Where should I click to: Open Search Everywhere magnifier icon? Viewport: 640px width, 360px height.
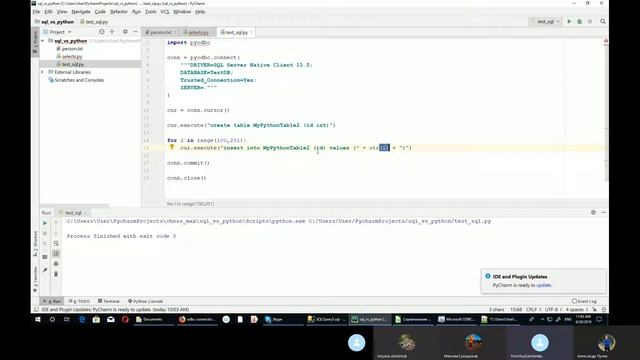(x=603, y=22)
